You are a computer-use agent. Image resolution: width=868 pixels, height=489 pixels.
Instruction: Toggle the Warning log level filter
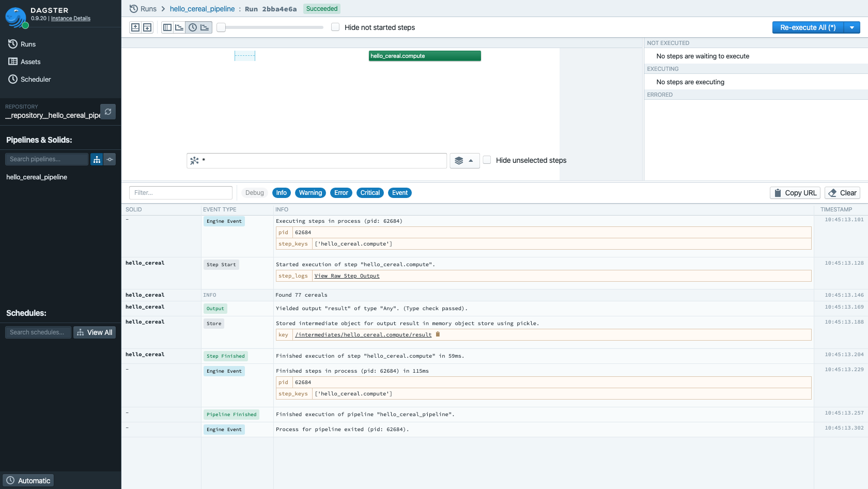310,193
